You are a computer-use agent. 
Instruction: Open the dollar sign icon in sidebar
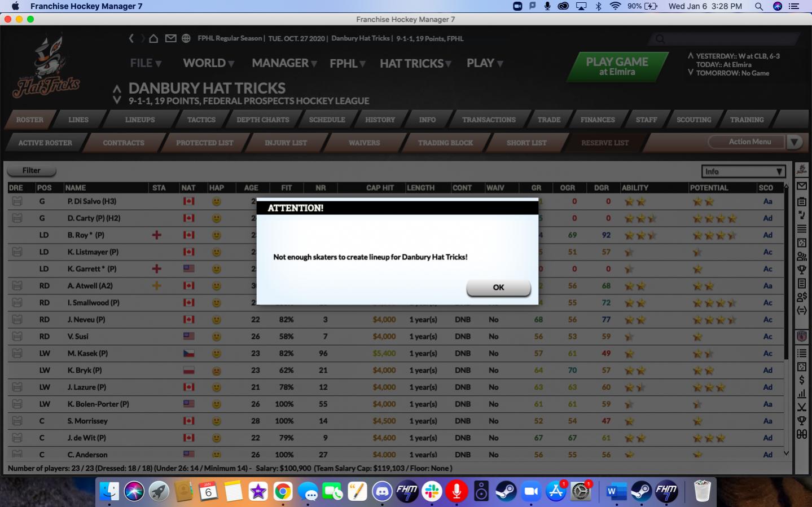coord(801,380)
